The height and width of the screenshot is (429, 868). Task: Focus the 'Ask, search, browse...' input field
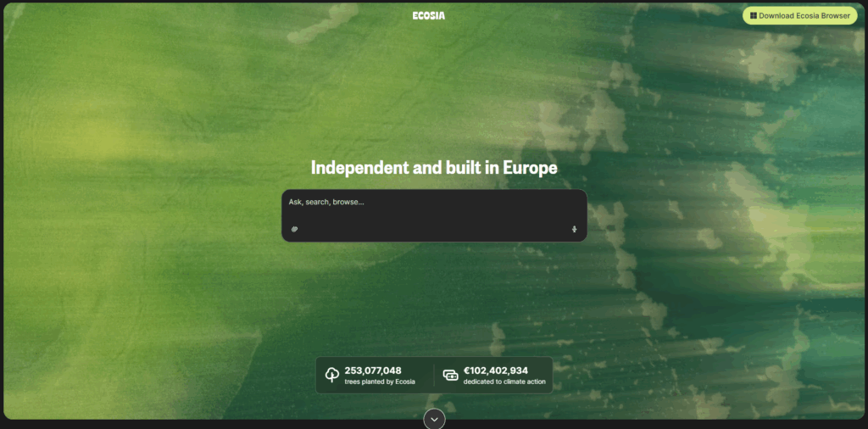(434, 215)
